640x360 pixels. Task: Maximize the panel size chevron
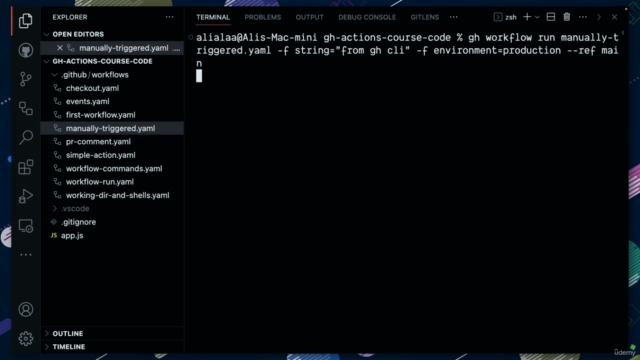tap(599, 17)
